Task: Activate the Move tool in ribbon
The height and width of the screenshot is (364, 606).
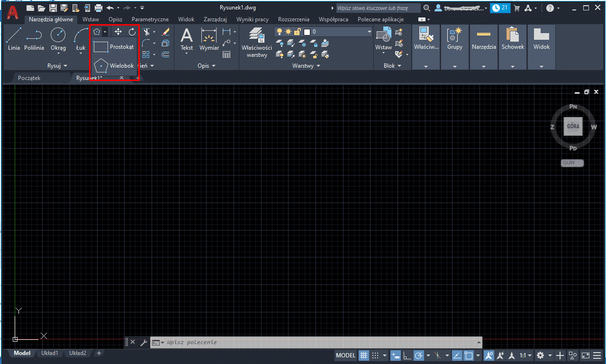Action: coord(118,32)
